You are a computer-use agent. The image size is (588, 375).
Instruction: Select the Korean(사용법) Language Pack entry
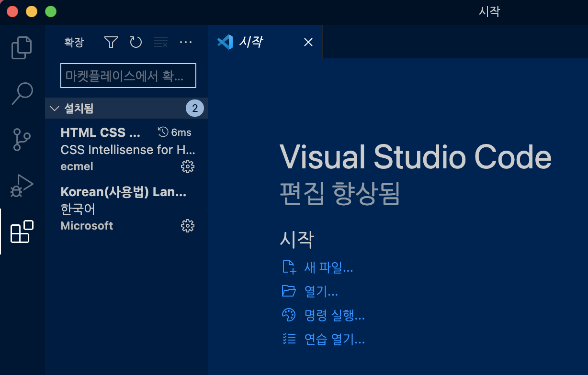coord(126,209)
